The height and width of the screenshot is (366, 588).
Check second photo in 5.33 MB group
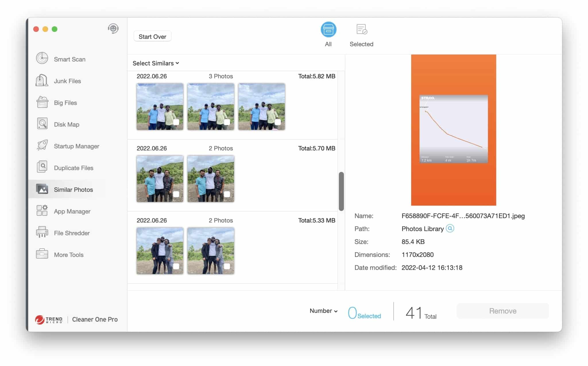(x=227, y=266)
